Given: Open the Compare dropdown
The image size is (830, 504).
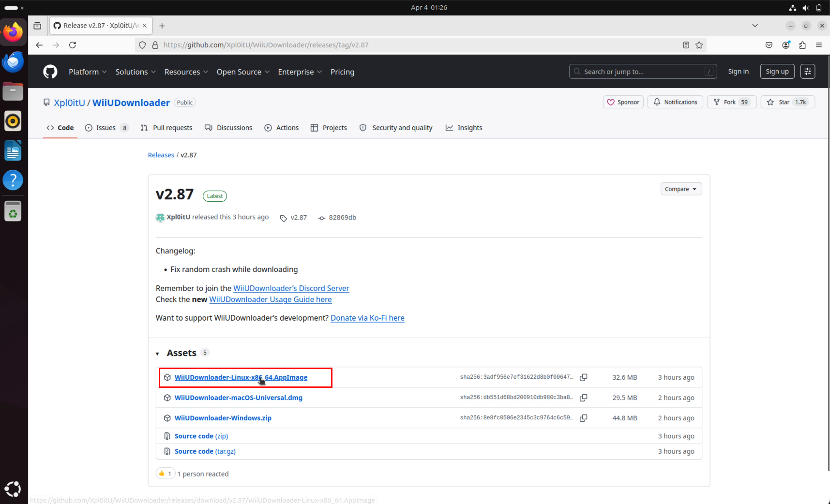Looking at the screenshot, I should (x=681, y=189).
